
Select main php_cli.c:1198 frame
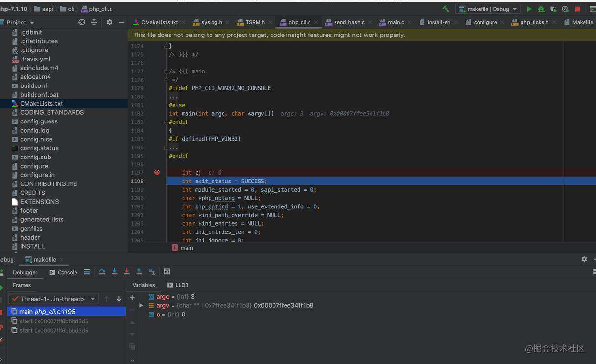pyautogui.click(x=67, y=312)
